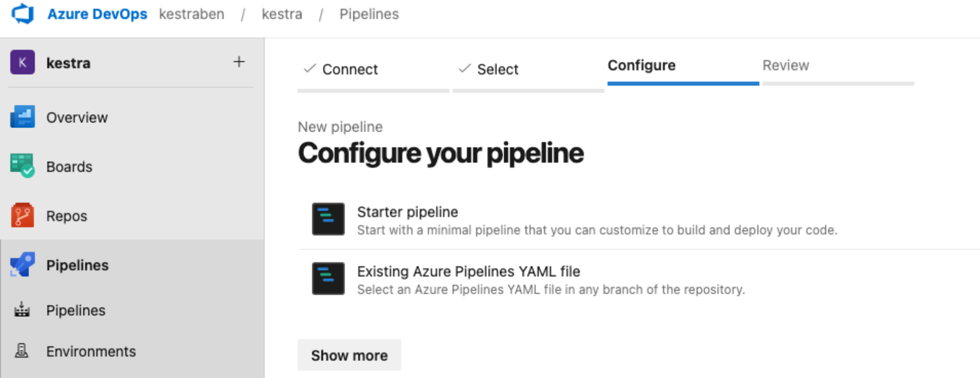
Task: Switch to the Review step tab
Action: point(786,66)
